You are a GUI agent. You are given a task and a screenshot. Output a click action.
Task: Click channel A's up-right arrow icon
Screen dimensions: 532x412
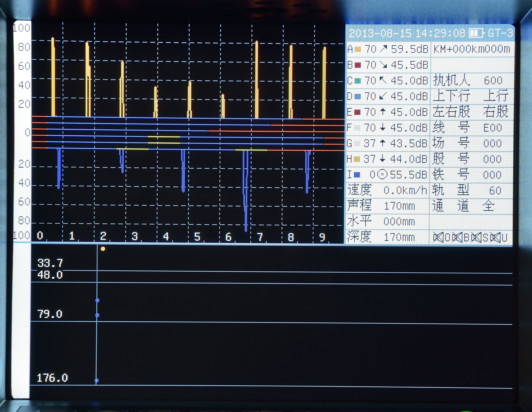click(x=383, y=49)
